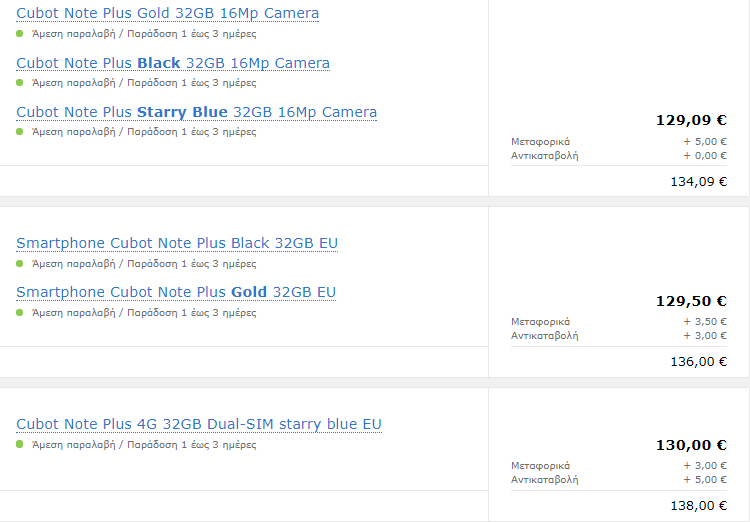
Task: Click green dot under Smartphone Cubot Gold EU
Action: [20, 312]
